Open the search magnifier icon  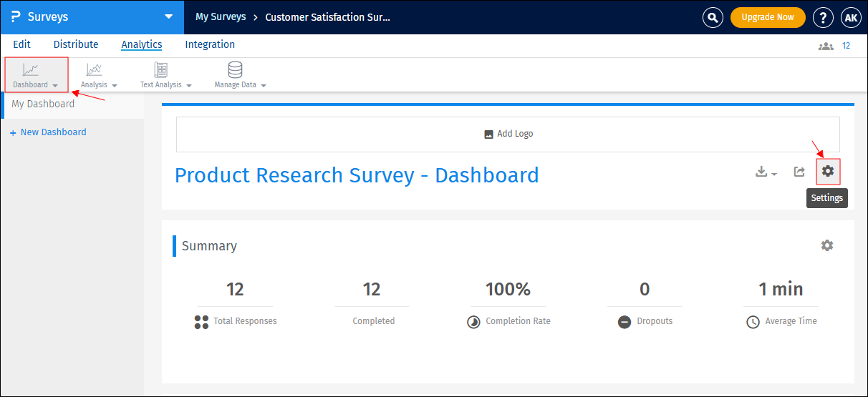coord(713,17)
